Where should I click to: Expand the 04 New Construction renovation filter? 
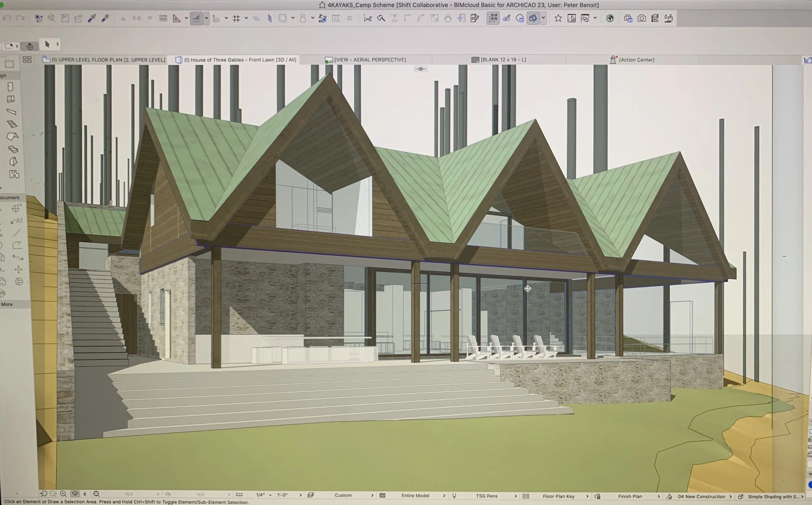(702, 497)
